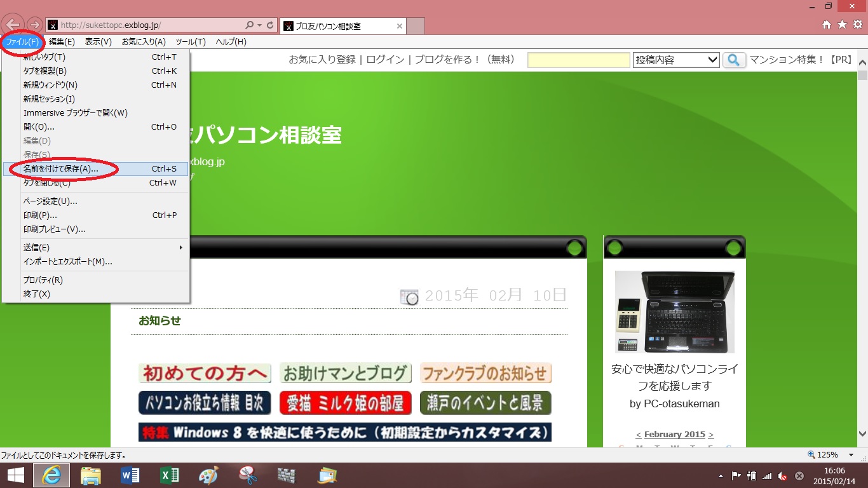Choose インポートとエクスポート(M)...
Viewport: 868px width, 488px height.
coord(96,262)
